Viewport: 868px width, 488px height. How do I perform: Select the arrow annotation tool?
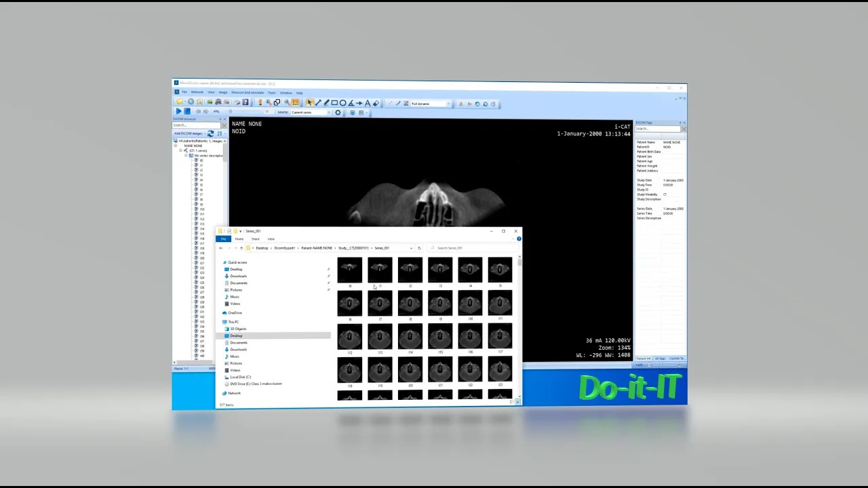click(x=359, y=102)
